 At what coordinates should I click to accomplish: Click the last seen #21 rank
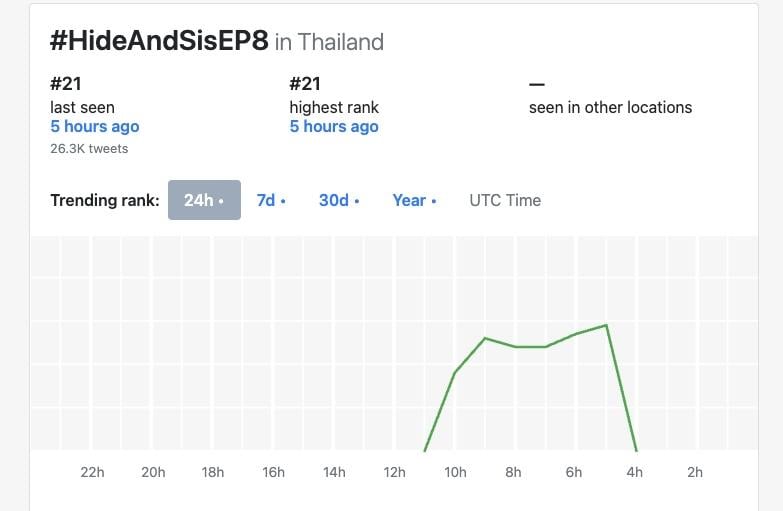click(65, 83)
